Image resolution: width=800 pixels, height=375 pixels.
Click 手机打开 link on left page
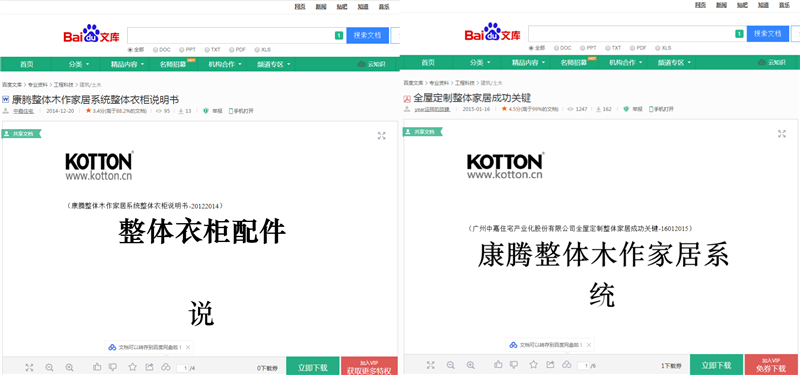(x=241, y=111)
